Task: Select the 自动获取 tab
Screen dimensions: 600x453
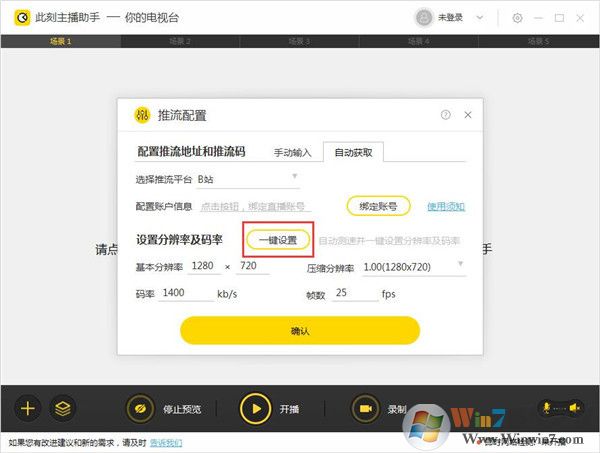Action: pyautogui.click(x=353, y=152)
